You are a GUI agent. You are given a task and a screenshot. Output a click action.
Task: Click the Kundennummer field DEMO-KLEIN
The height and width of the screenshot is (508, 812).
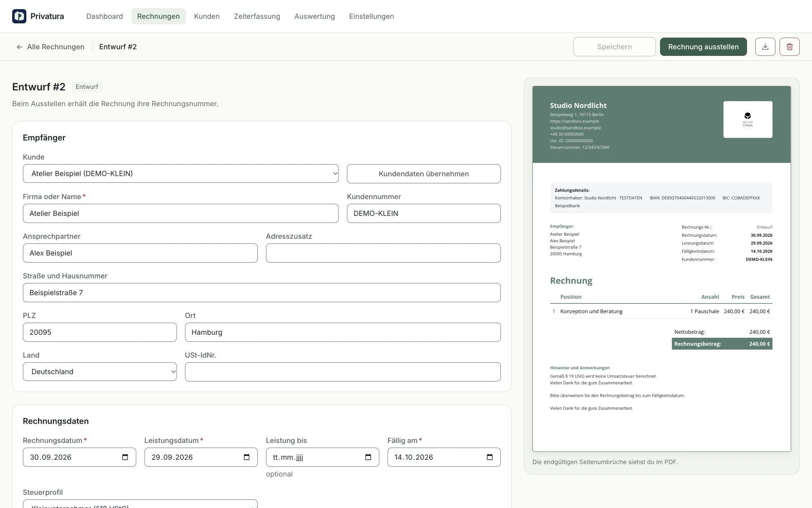(x=424, y=213)
